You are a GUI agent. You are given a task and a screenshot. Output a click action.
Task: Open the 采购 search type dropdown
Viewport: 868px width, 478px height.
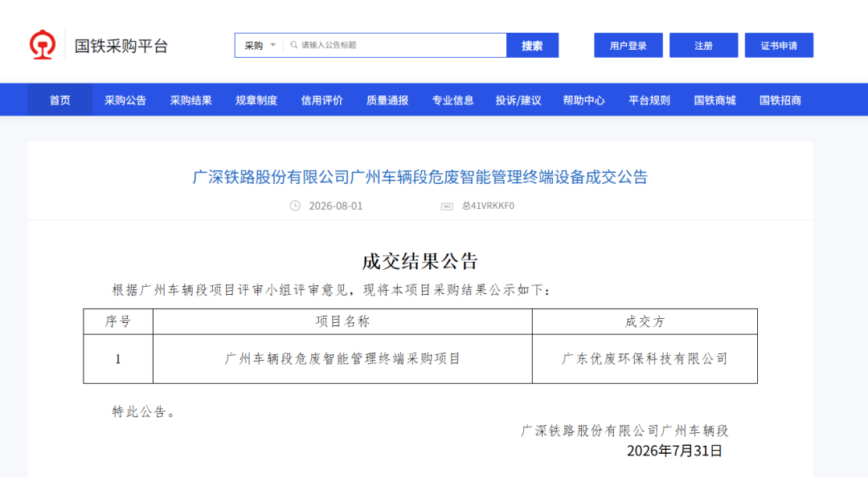pos(260,45)
